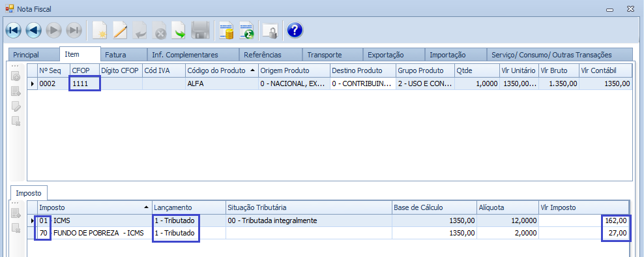This screenshot has width=644, height=257.
Task: Click Base de Cálculo column header
Action: [435, 207]
